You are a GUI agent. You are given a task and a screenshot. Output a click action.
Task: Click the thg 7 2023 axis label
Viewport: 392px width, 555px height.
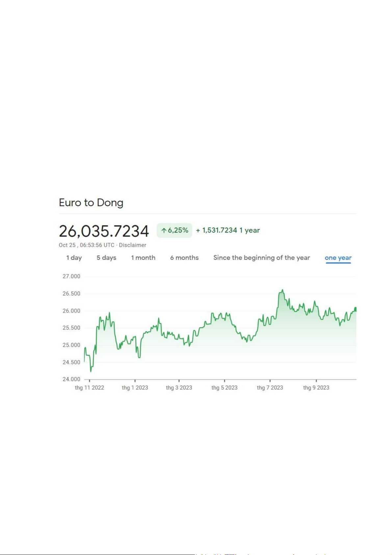pos(270,388)
